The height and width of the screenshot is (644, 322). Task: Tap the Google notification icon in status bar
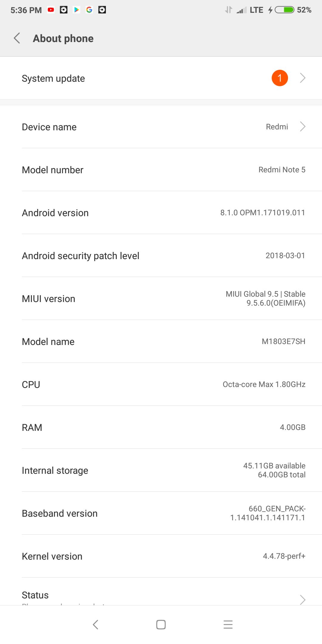tap(89, 10)
